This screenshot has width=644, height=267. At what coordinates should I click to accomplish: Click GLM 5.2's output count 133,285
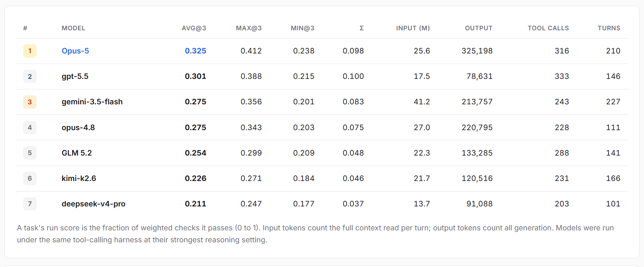tap(477, 153)
